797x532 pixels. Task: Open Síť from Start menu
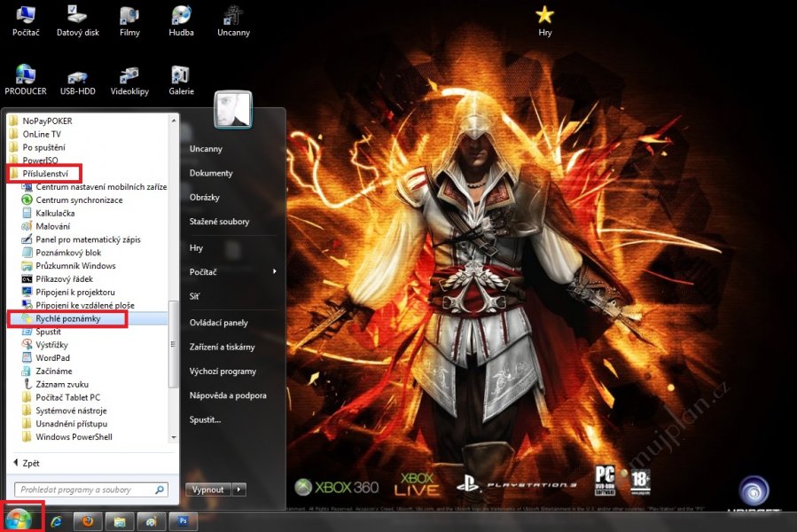pyautogui.click(x=195, y=296)
